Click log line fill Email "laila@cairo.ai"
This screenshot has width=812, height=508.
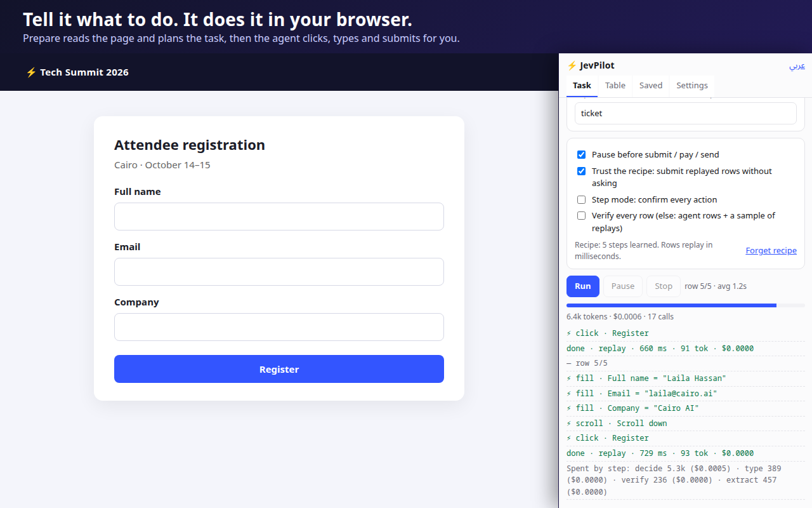click(x=686, y=394)
